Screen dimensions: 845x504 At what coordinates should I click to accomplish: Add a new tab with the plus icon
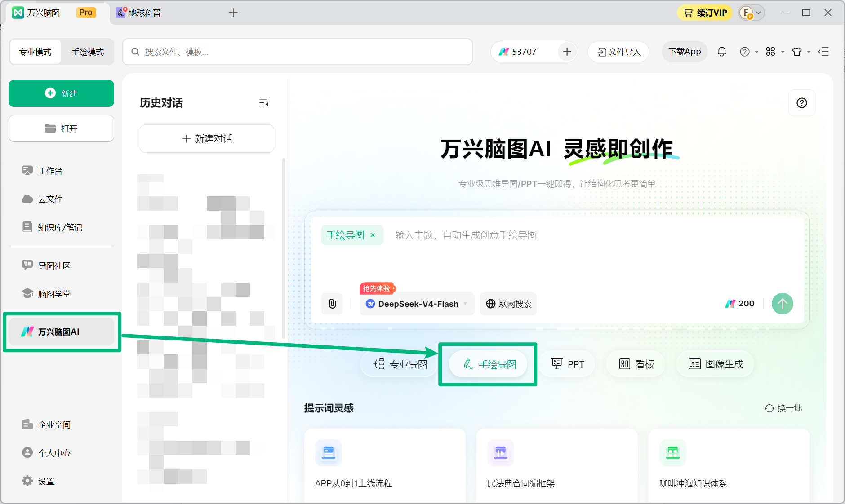point(233,13)
